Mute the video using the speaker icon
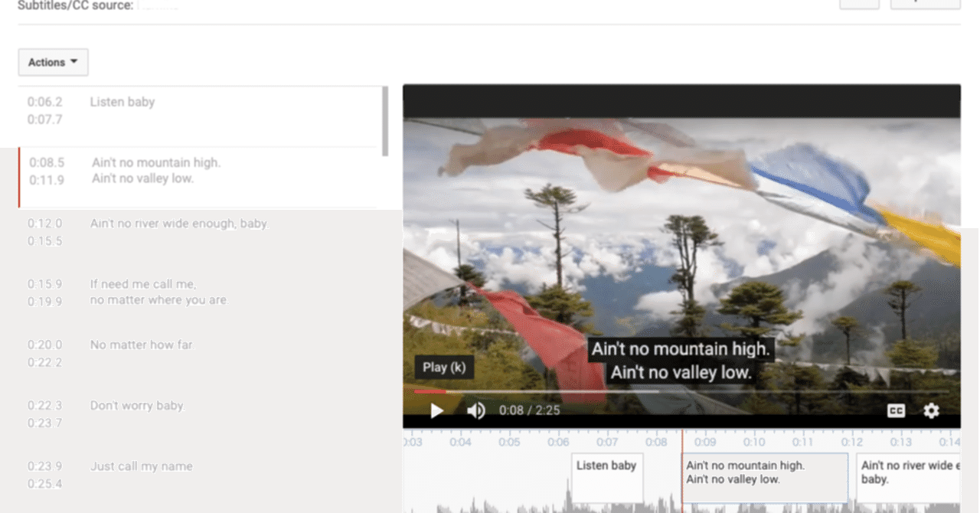This screenshot has width=980, height=513. [475, 411]
